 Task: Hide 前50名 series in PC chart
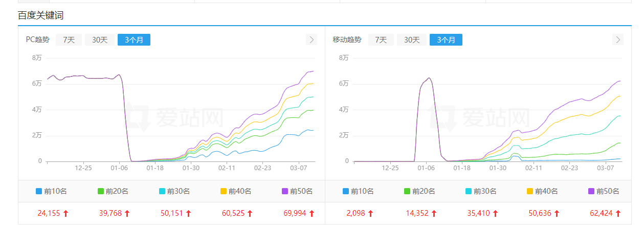click(297, 191)
